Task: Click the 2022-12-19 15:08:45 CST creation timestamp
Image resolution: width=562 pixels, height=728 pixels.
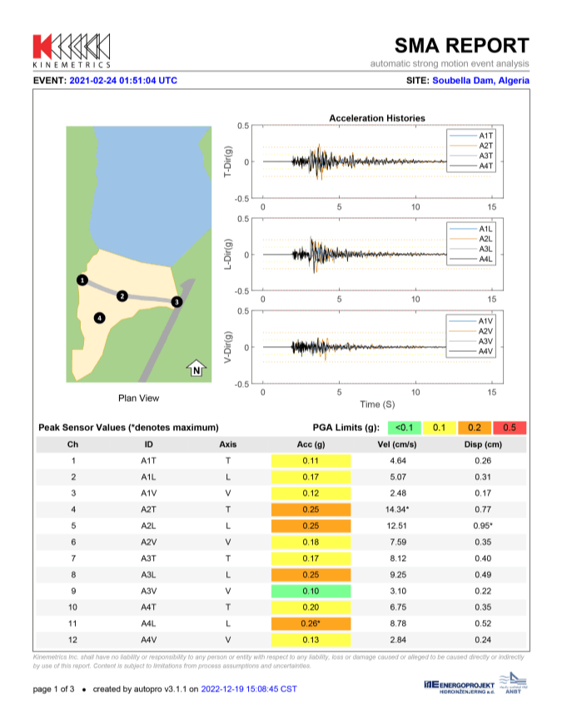Action: [x=248, y=689]
